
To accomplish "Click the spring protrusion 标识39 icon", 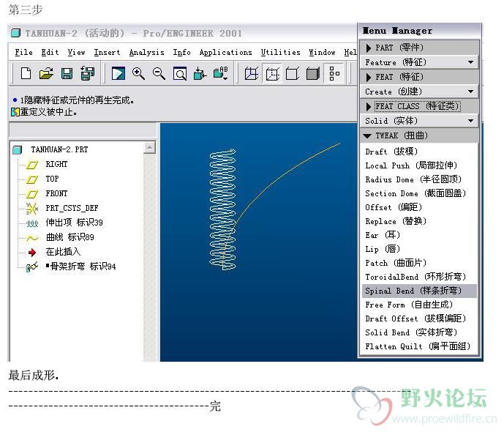I will click(x=32, y=223).
